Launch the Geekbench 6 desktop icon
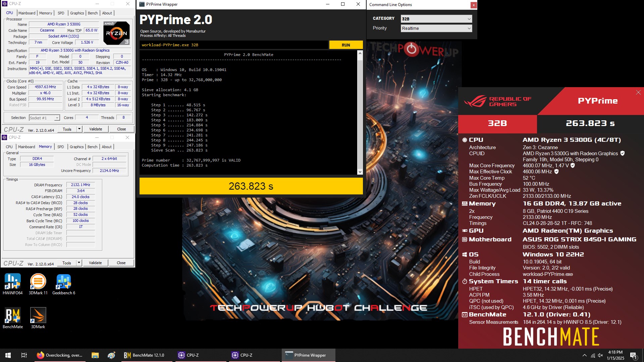This screenshot has width=644, height=362. (64, 284)
